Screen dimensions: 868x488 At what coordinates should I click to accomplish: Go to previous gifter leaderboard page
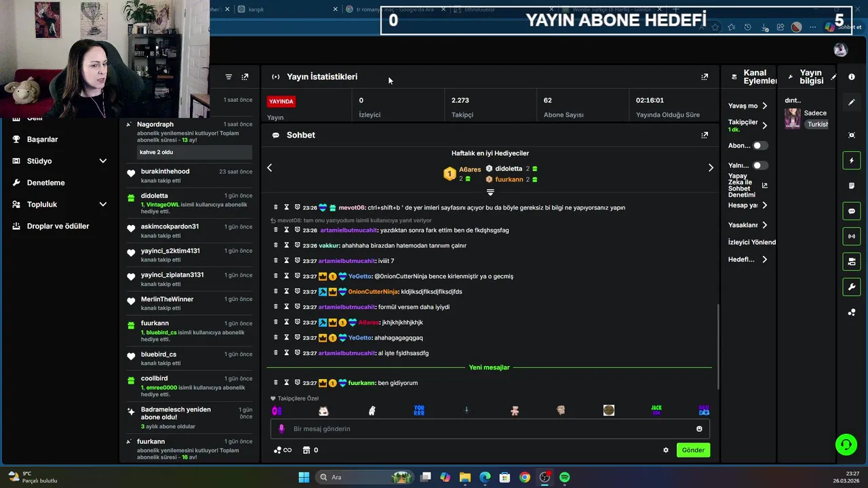coord(269,167)
